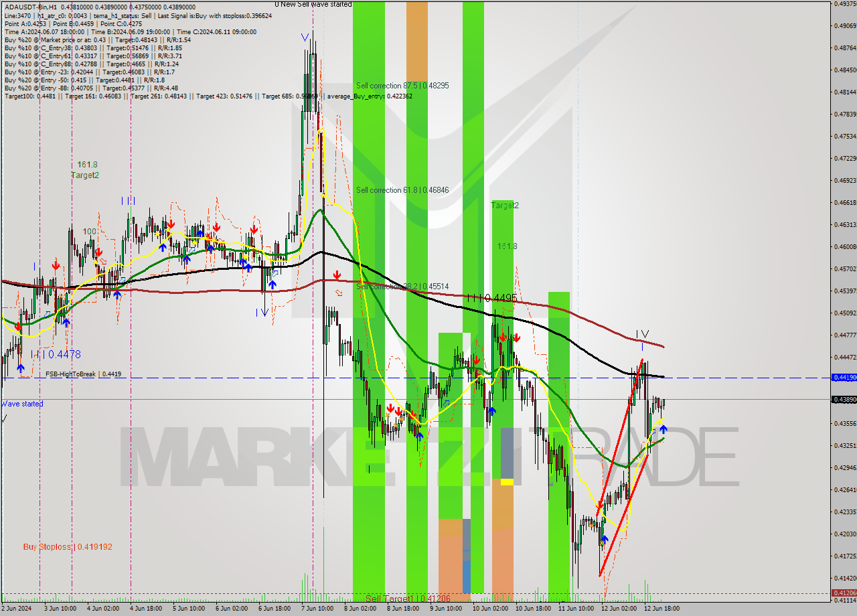Click the 'Buy %10 @ C_Entry38' line
The height and width of the screenshot is (616, 857).
click(x=93, y=48)
